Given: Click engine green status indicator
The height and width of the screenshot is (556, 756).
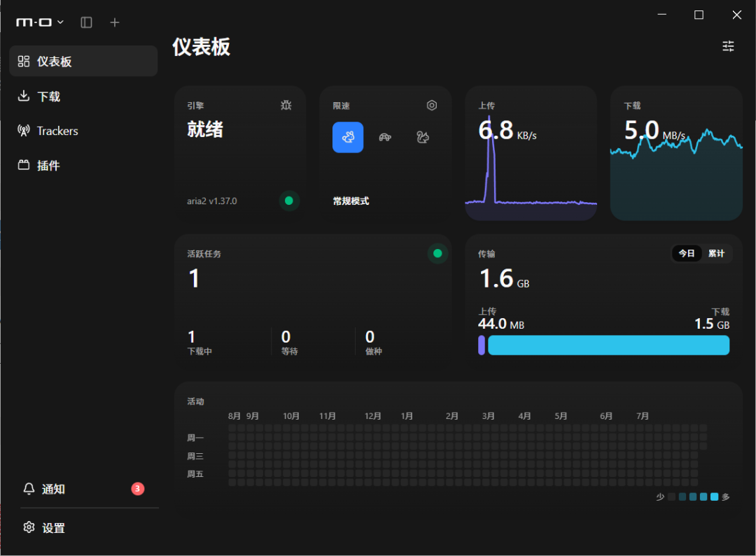Looking at the screenshot, I should tap(289, 201).
